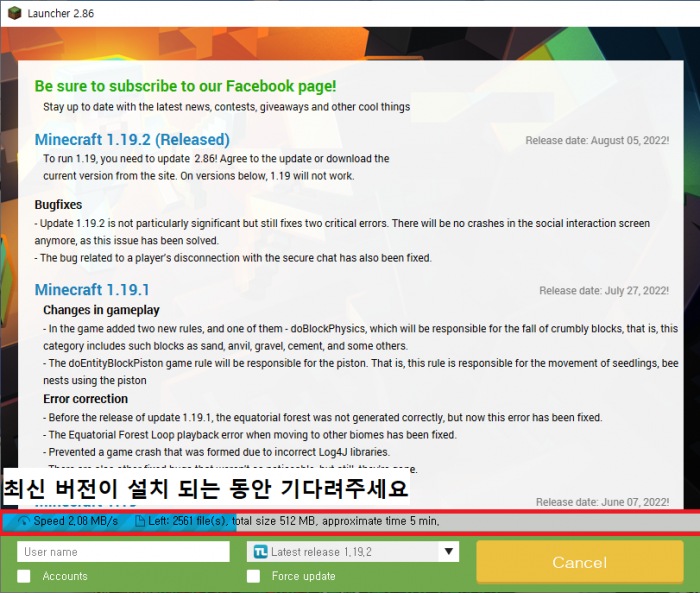Toggle the Force update checkbox
The width and height of the screenshot is (700, 593).
point(254,576)
